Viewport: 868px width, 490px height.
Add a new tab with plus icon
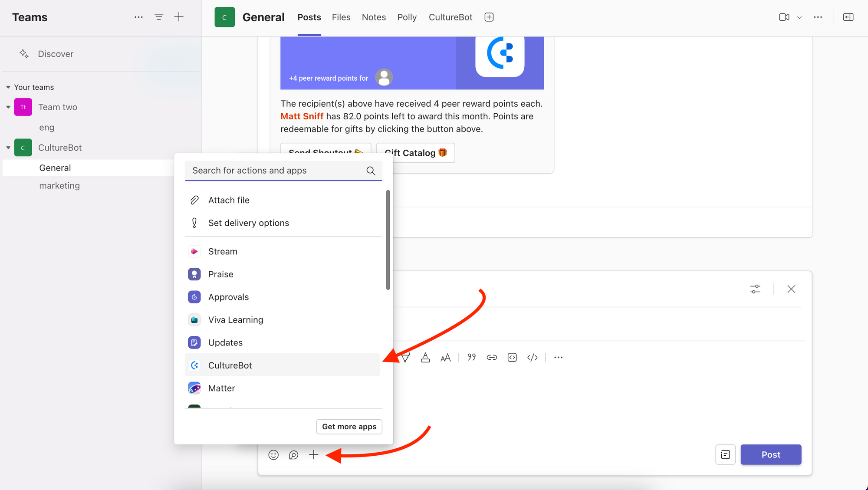(x=489, y=17)
